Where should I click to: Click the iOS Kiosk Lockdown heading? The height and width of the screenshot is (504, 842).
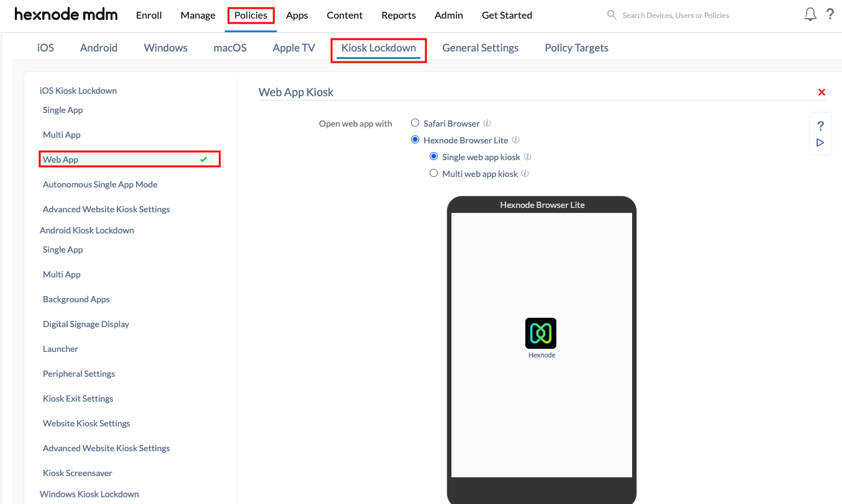click(x=78, y=91)
